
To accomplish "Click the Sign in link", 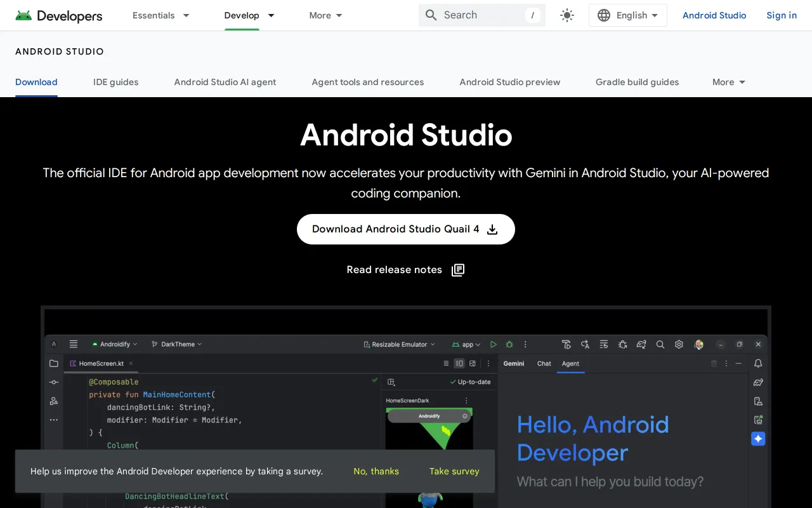I will pos(782,15).
